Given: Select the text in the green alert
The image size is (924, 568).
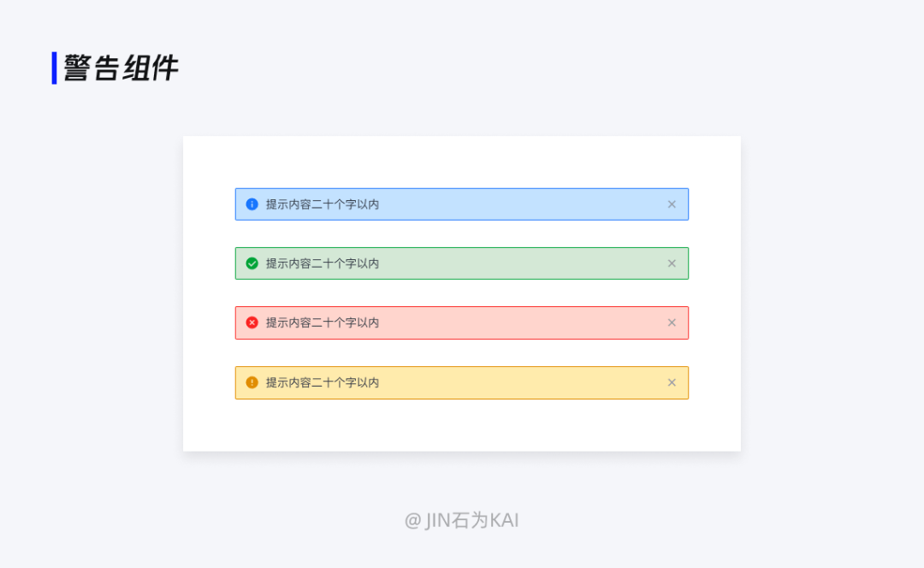Looking at the screenshot, I should tap(323, 263).
